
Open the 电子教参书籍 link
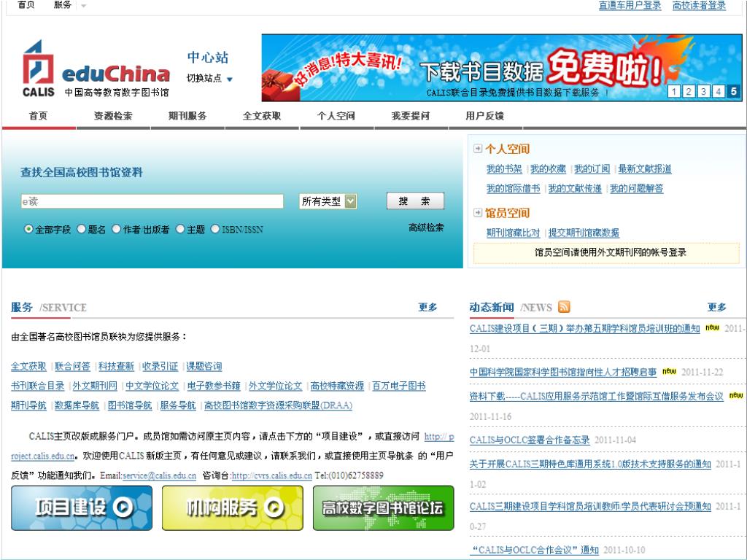click(x=214, y=386)
